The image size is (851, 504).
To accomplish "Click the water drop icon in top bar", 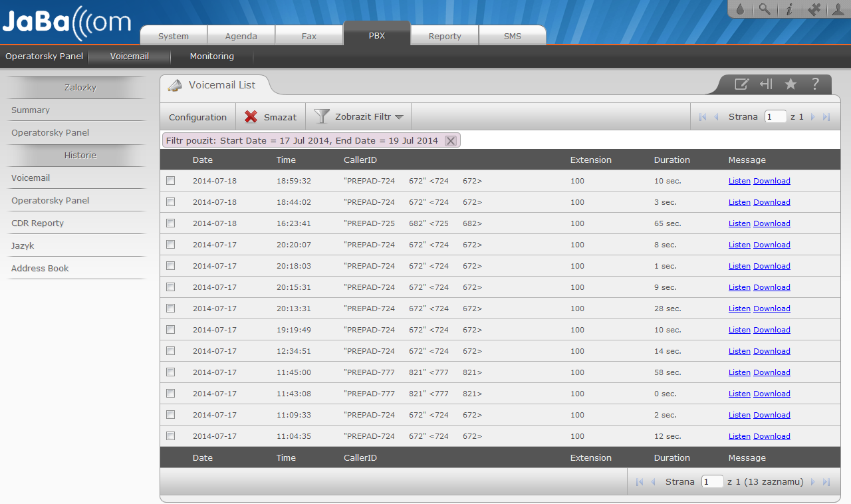I will 740,9.
